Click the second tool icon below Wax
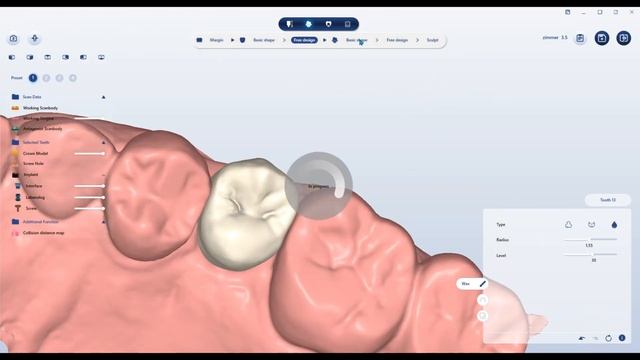Screen dimensions: 640x360 coord(482,316)
